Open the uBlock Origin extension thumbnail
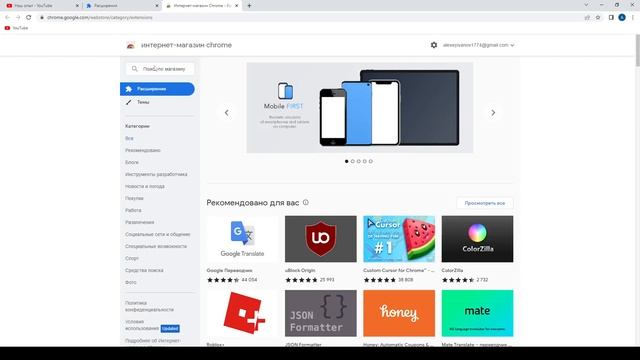Image resolution: width=640 pixels, height=360 pixels. coord(320,239)
